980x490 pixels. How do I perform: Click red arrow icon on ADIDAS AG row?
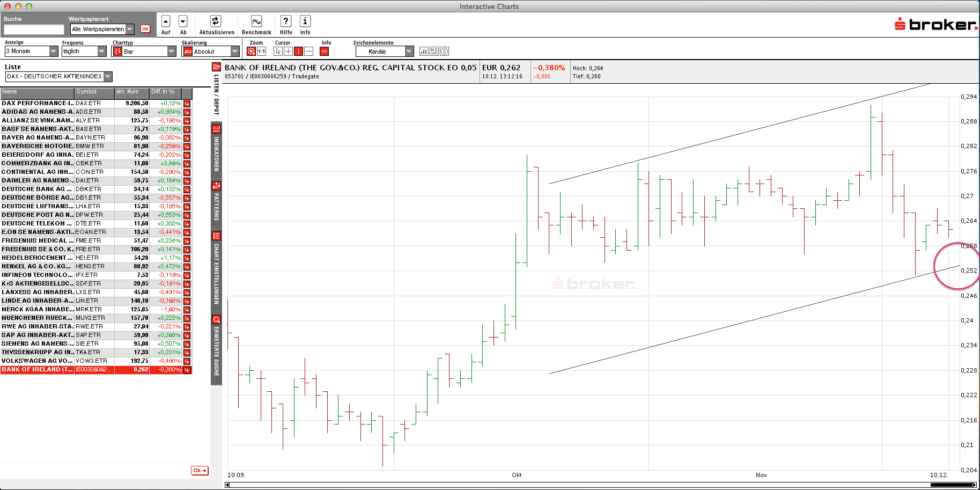[187, 112]
